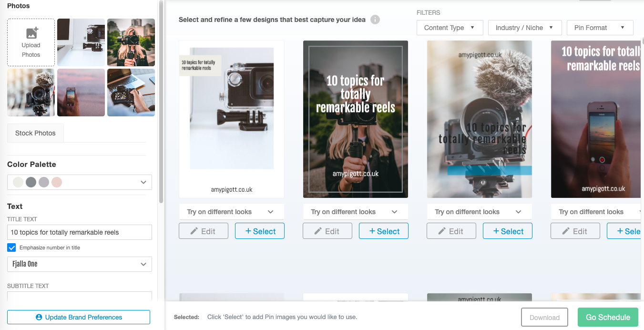Pick the pink swatch in Color Palette
The image size is (644, 330).
57,182
